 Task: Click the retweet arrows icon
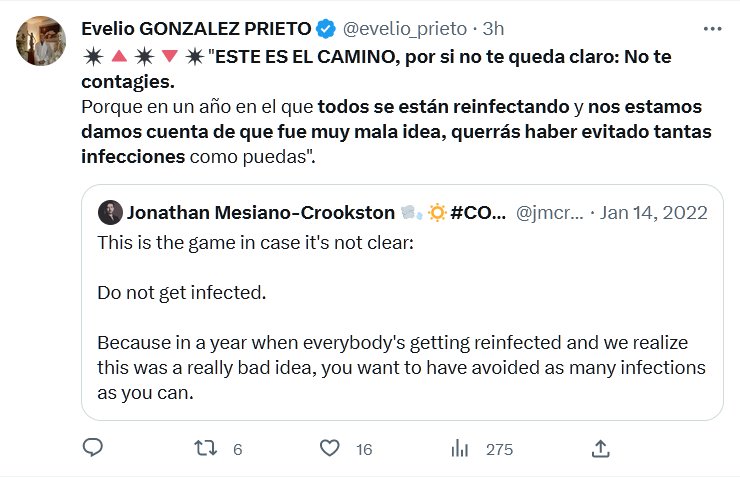click(205, 449)
